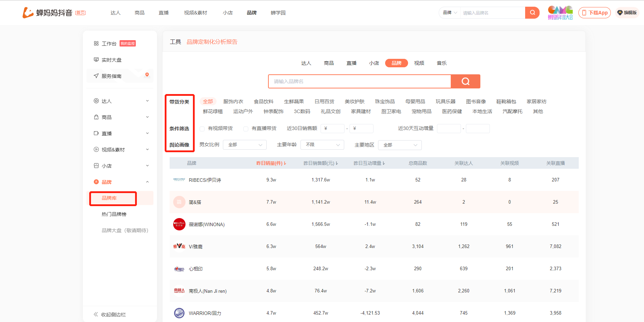
Task: Enable the 有直播带货 checkbox
Action: [x=246, y=129]
